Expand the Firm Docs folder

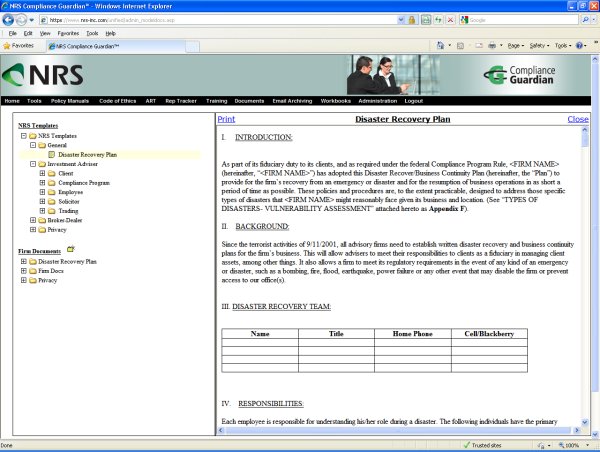[x=24, y=271]
